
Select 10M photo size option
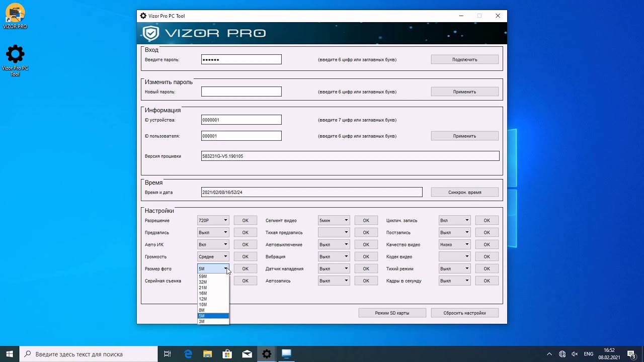[x=213, y=305]
